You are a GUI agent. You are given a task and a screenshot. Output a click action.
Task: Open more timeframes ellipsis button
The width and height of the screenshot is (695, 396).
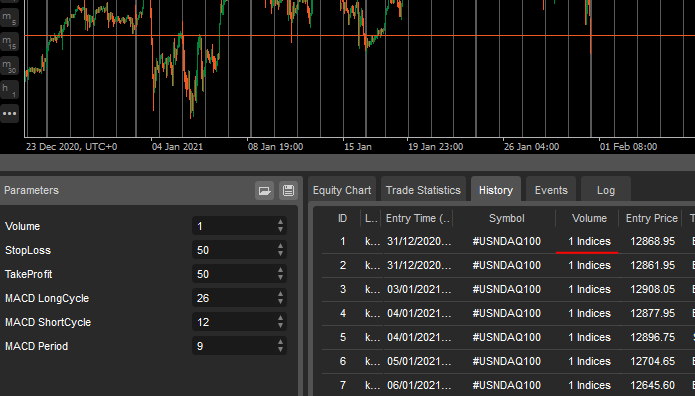(x=9, y=114)
